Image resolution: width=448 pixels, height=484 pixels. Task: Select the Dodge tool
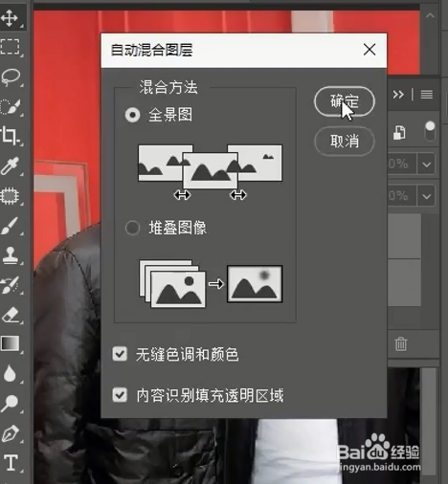click(x=10, y=404)
